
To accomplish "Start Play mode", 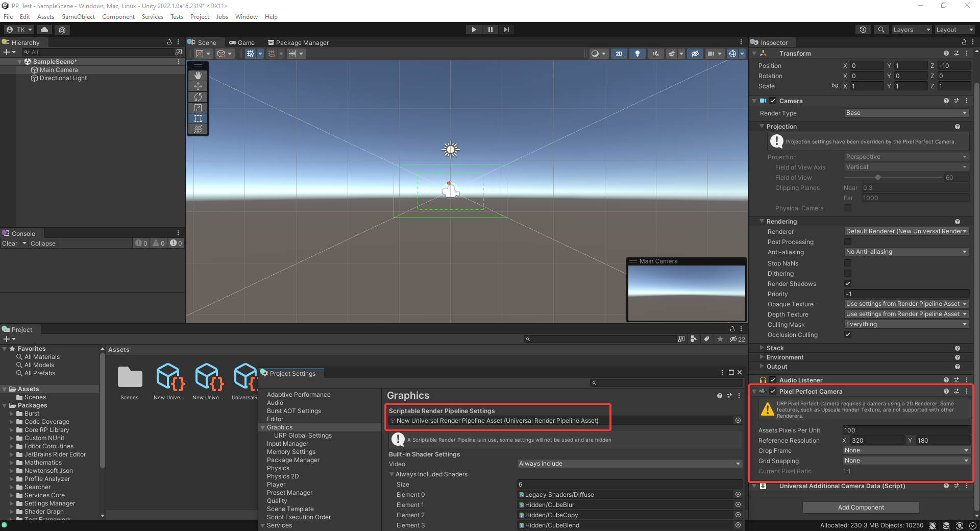I will tap(474, 30).
